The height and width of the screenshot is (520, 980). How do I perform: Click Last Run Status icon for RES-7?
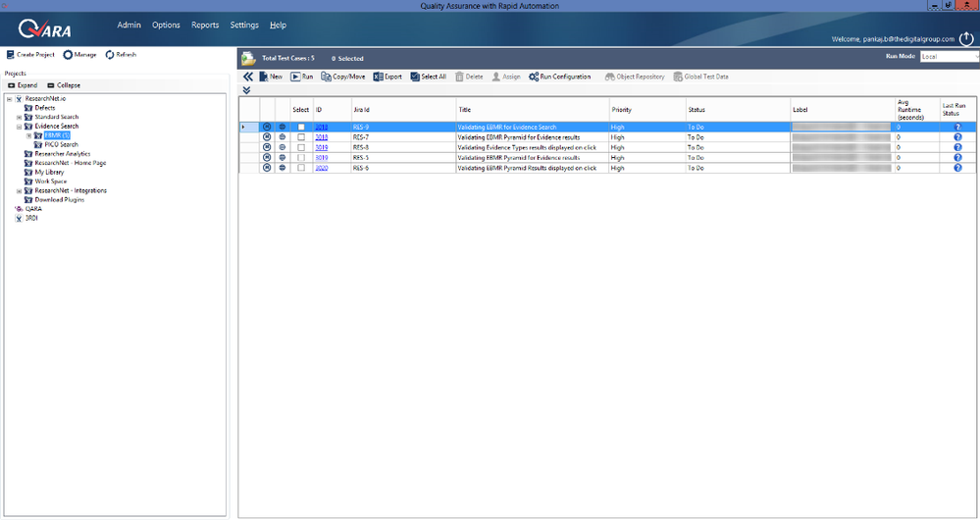(957, 137)
